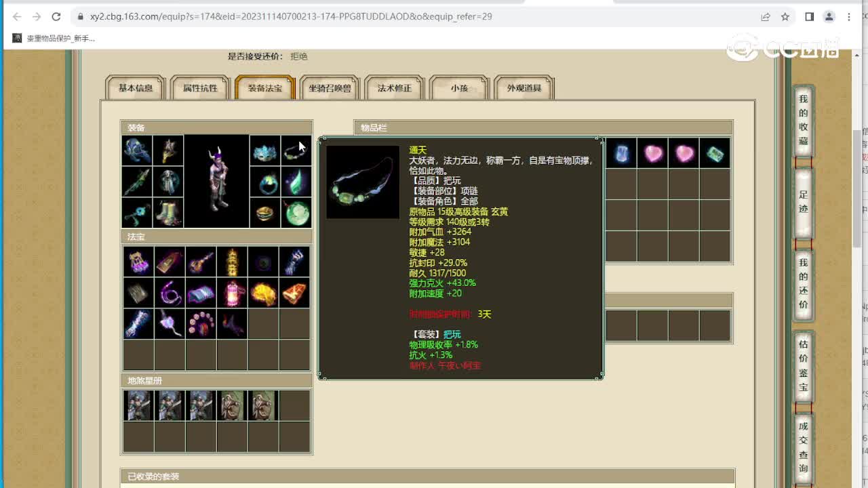The height and width of the screenshot is (488, 868).
Task: Click the dark tablet treasure with gold trim
Action: point(170,262)
